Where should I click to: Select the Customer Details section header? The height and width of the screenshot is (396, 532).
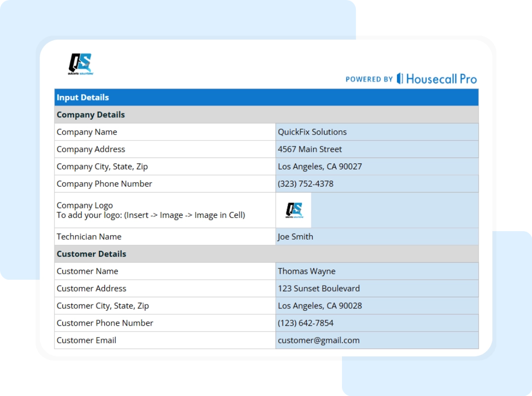point(266,253)
